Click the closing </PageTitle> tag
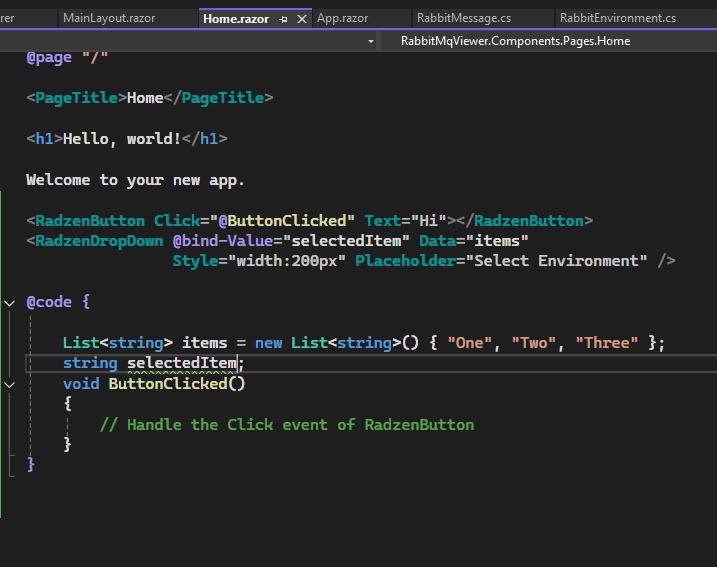717x567 pixels. [218, 98]
